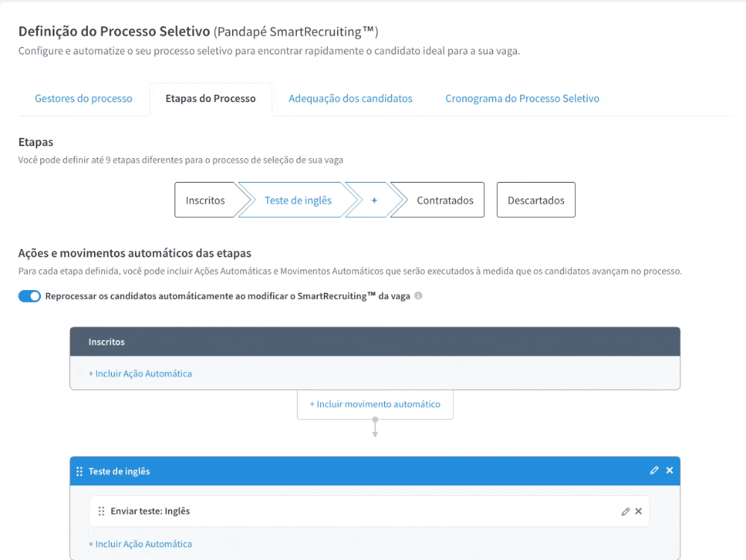Open the Gestores do processo tab
This screenshot has width=746, height=560.
(x=84, y=98)
